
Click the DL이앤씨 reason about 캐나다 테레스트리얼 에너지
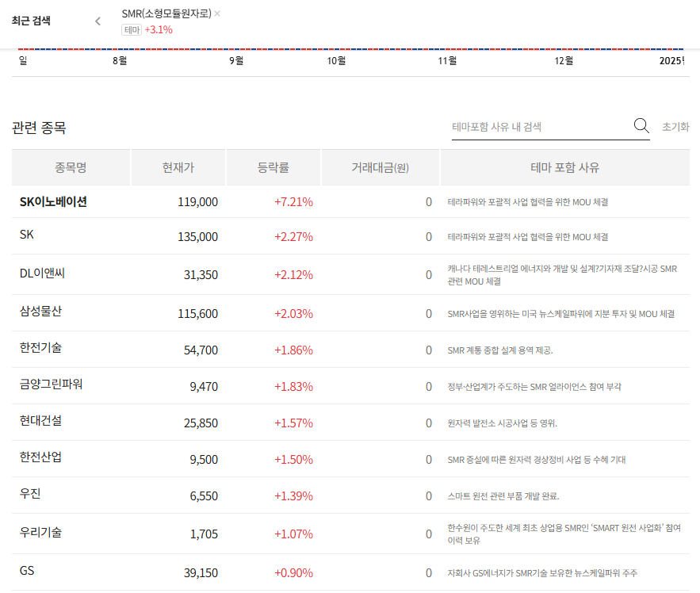[x=562, y=275]
